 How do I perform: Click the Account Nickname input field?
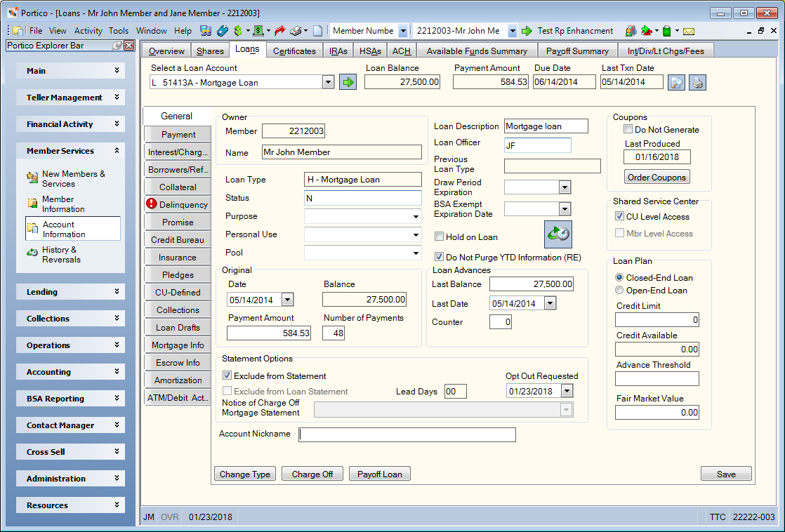point(407,434)
